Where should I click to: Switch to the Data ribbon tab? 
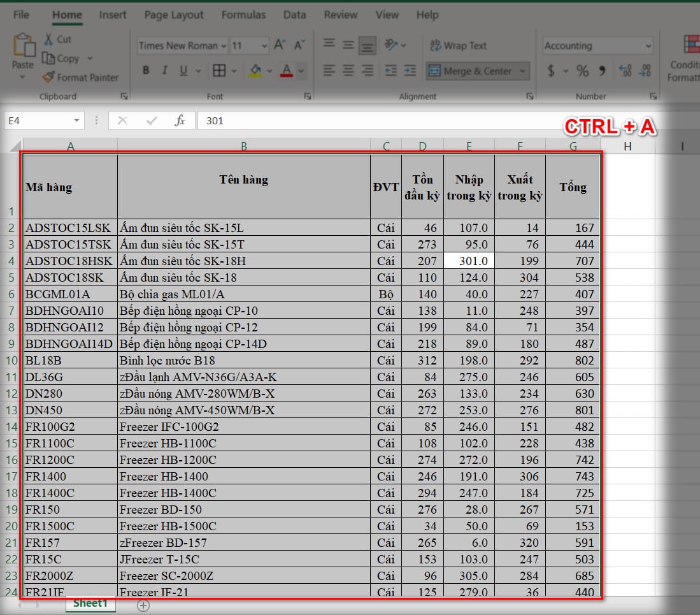coord(295,15)
